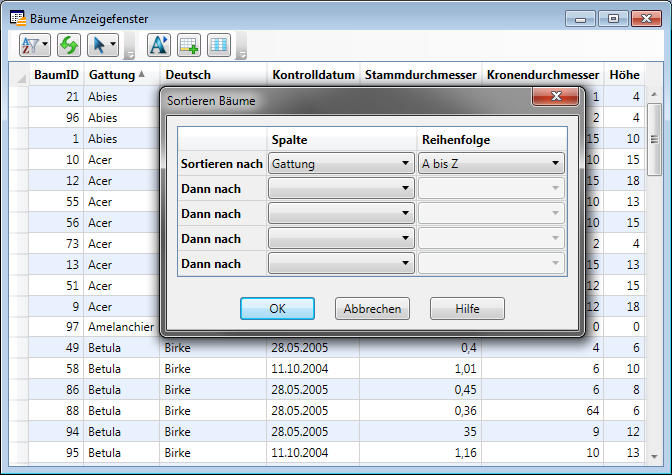Open the third Dann nach column dropdown
This screenshot has width=672, height=475.
pyautogui.click(x=341, y=238)
